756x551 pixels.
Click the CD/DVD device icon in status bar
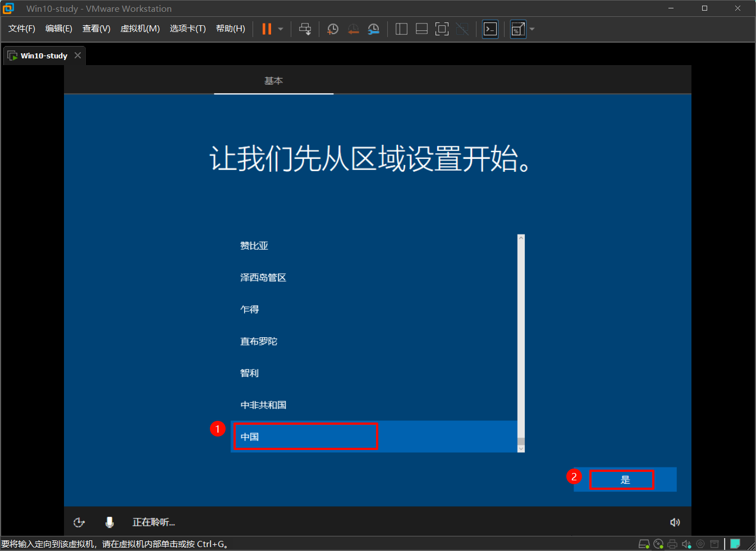(658, 543)
